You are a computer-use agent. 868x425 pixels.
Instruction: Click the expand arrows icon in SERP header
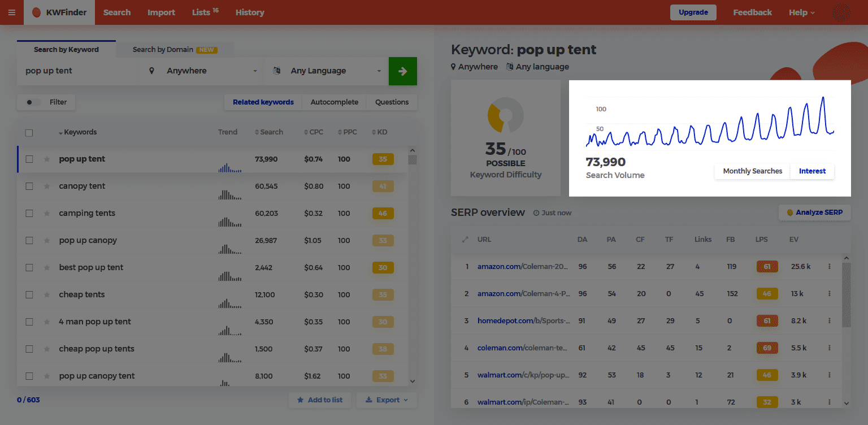[x=465, y=240]
